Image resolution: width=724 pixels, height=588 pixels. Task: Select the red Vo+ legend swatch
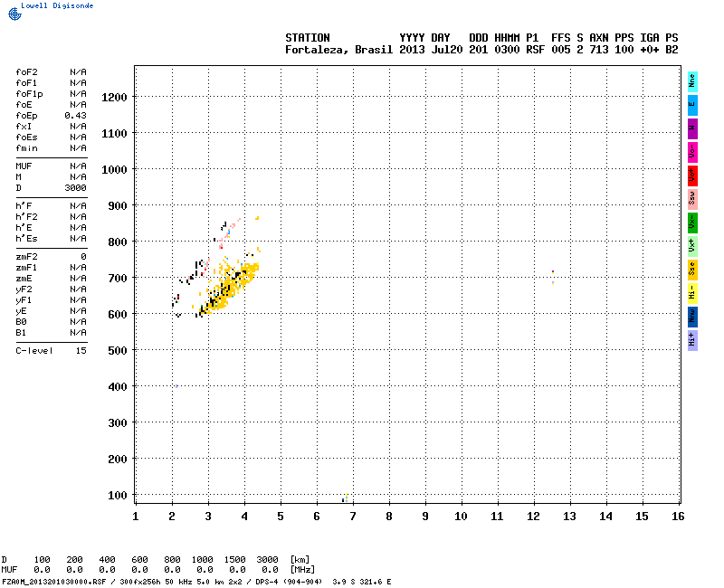pos(692,175)
